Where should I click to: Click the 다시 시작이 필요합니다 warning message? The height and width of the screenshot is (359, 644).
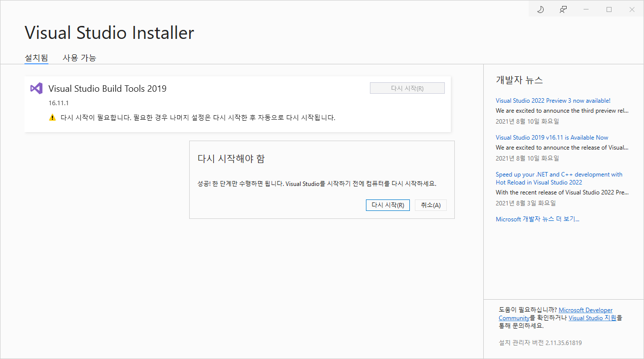198,118
